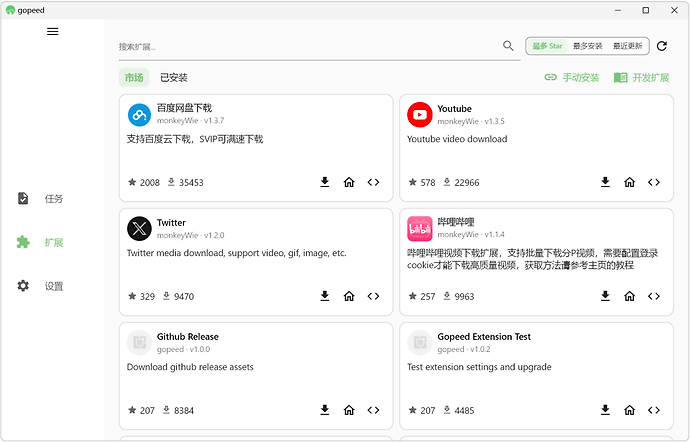
Task: Maximize the gopeed window
Action: [646, 10]
